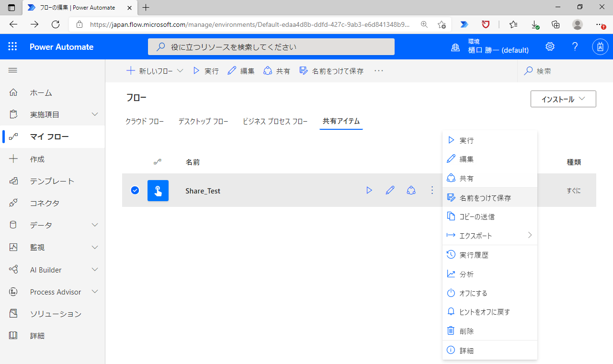Open browser settings and more menu
Viewport: 613px width, 364px height.
tap(600, 24)
